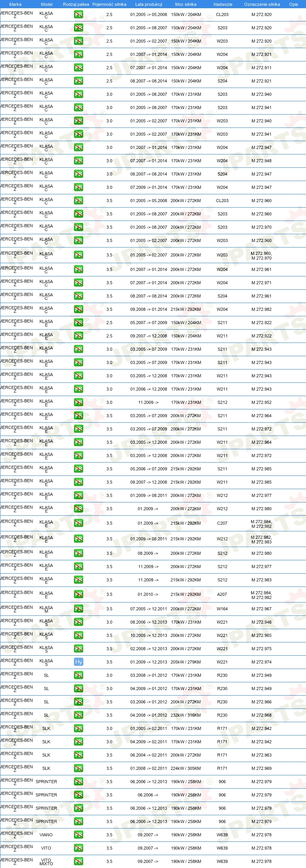Click the petrol icon in the M 272.946 row
This screenshot has width=306, height=868.
point(78,622)
